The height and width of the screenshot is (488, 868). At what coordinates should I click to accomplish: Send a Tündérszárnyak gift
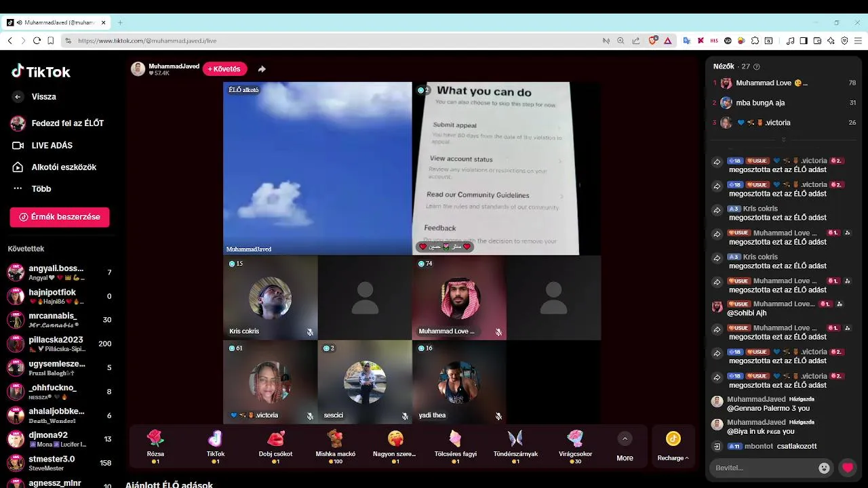[515, 446]
